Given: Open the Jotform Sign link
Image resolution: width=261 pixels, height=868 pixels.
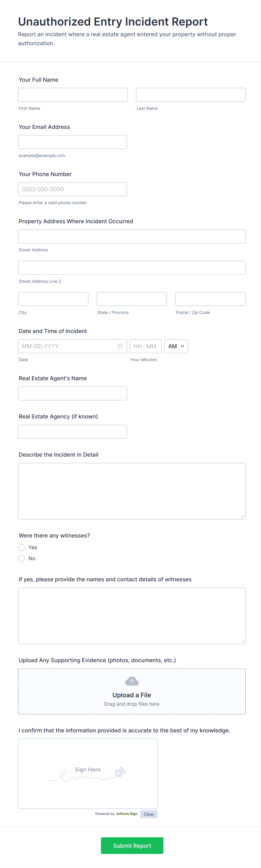Looking at the screenshot, I should pos(126,814).
